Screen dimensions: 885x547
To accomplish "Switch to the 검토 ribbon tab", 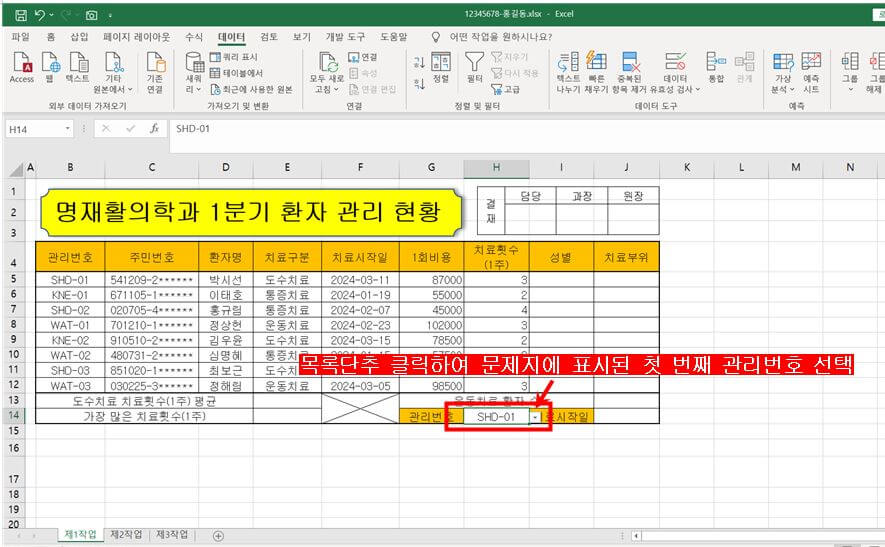I will tap(269, 37).
